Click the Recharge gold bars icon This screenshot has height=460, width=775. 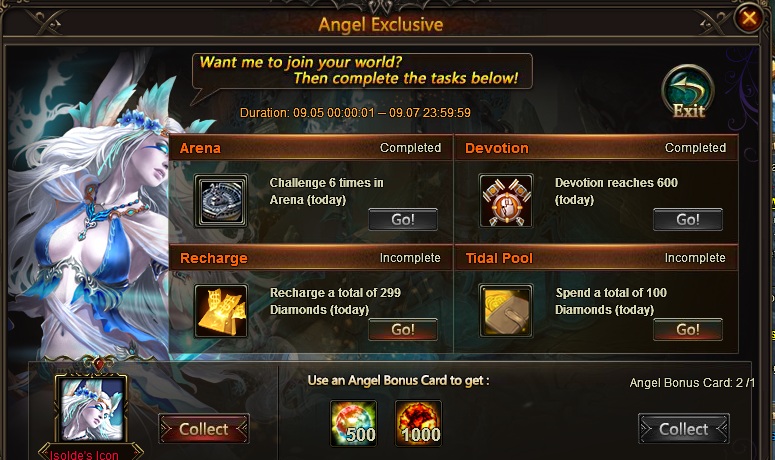click(x=221, y=311)
